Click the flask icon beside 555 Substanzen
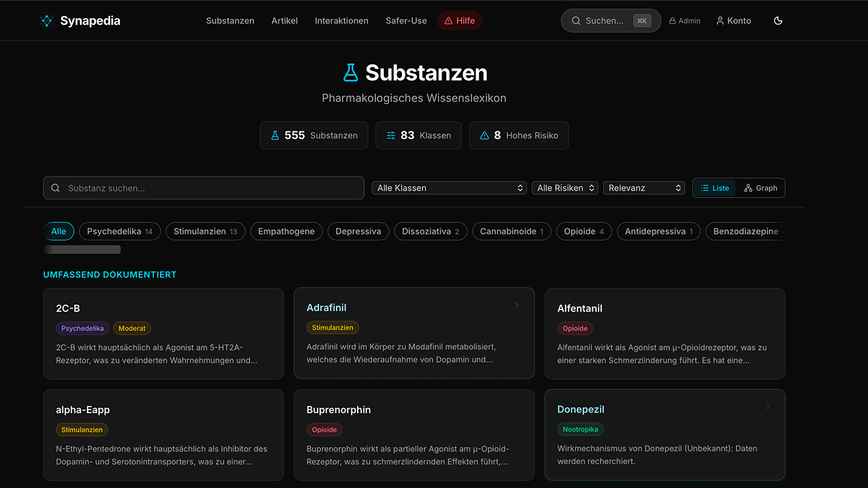Image resolution: width=868 pixels, height=488 pixels. pos(275,135)
